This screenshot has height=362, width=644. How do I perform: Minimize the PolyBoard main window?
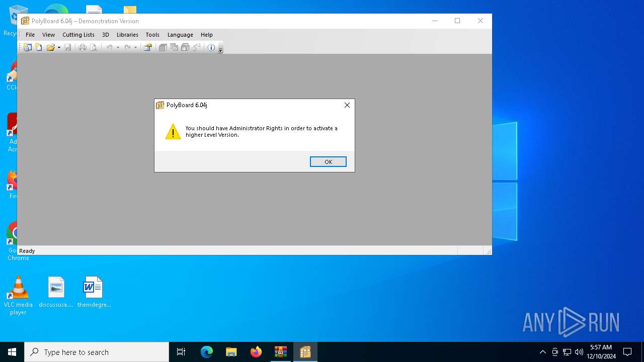pos(435,21)
